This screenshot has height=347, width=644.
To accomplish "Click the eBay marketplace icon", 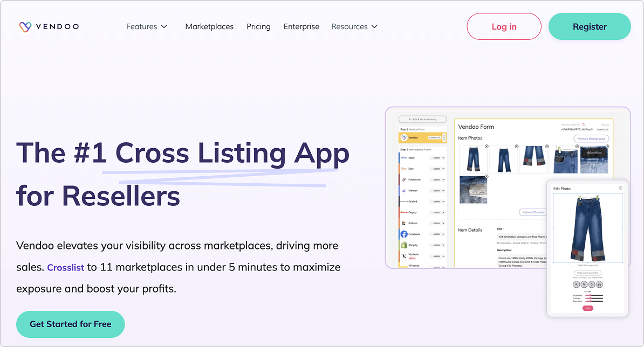I will pos(404,157).
